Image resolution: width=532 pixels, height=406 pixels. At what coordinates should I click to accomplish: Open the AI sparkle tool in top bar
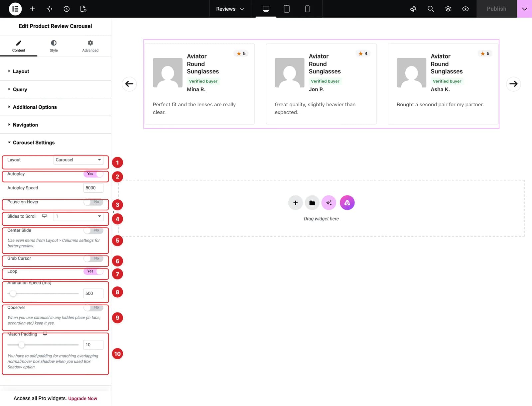click(x=50, y=9)
